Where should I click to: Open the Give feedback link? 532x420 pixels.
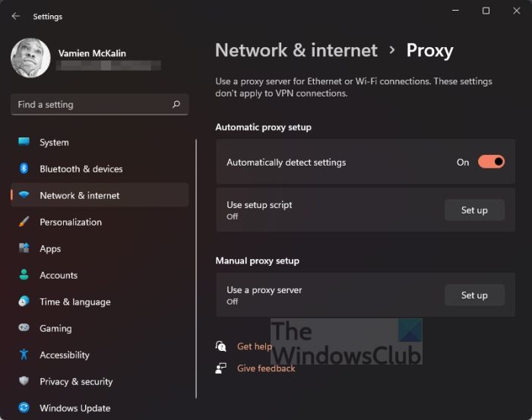click(x=266, y=368)
